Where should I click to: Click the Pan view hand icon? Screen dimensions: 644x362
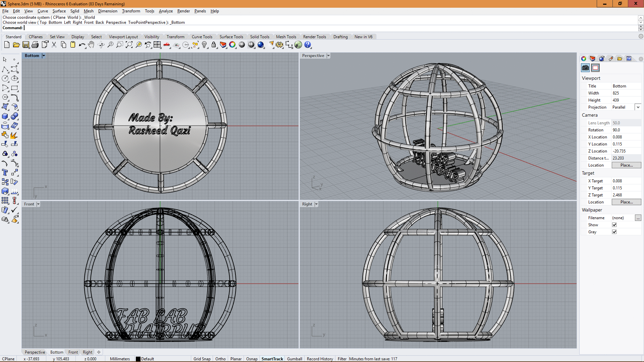(91, 45)
